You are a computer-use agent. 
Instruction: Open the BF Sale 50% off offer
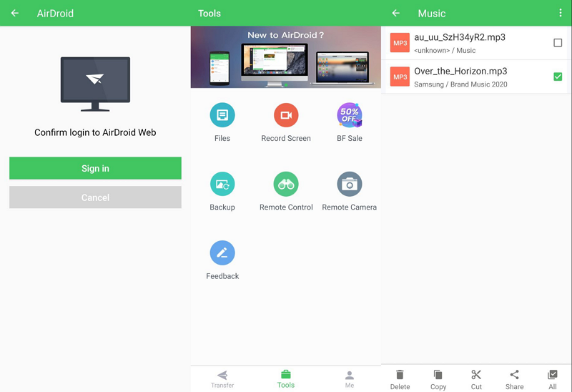[349, 115]
